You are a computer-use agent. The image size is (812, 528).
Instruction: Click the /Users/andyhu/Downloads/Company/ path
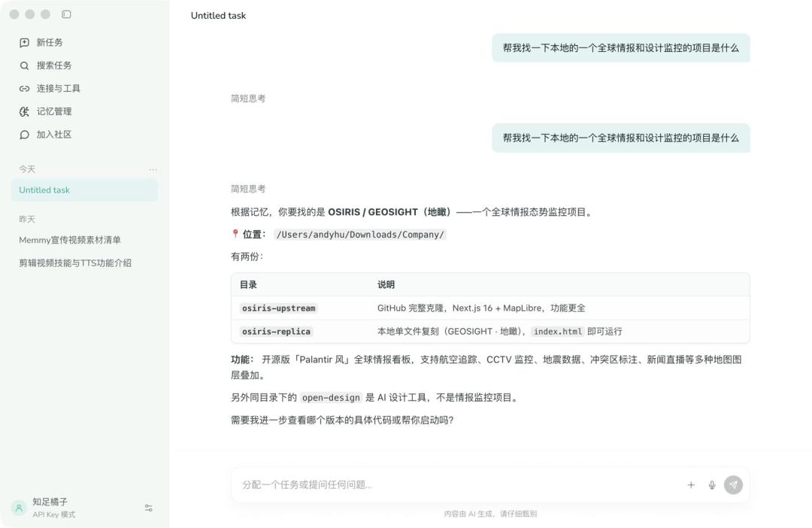coord(360,235)
